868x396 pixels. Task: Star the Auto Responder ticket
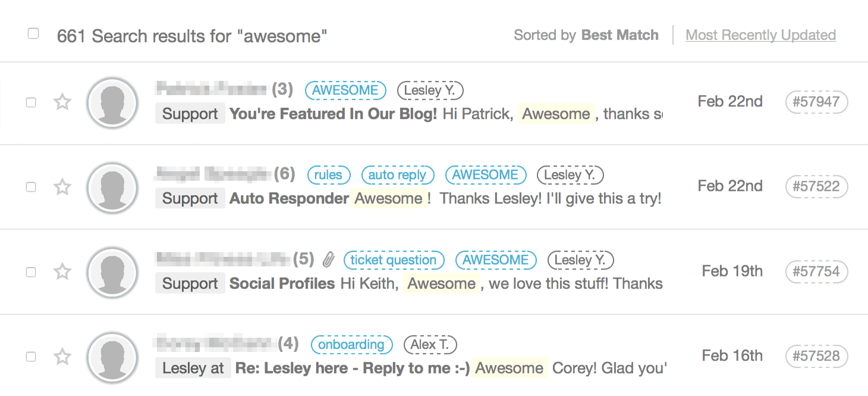pos(62,187)
